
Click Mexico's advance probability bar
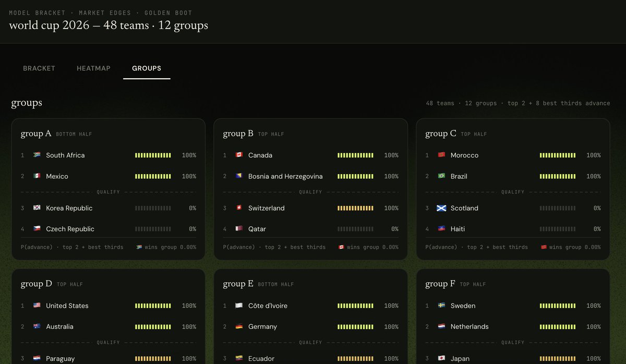[153, 176]
